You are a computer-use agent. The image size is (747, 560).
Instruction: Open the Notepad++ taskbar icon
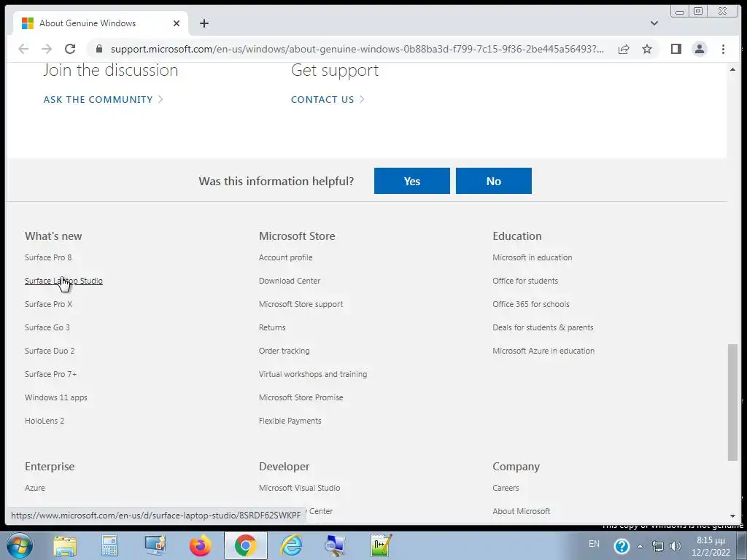click(x=382, y=545)
